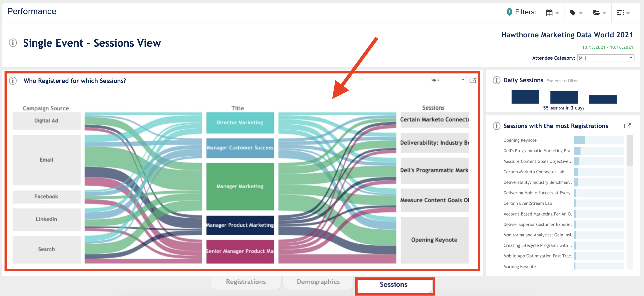Click Certain EventStream Lab row
The width and height of the screenshot is (644, 296).
563,203
